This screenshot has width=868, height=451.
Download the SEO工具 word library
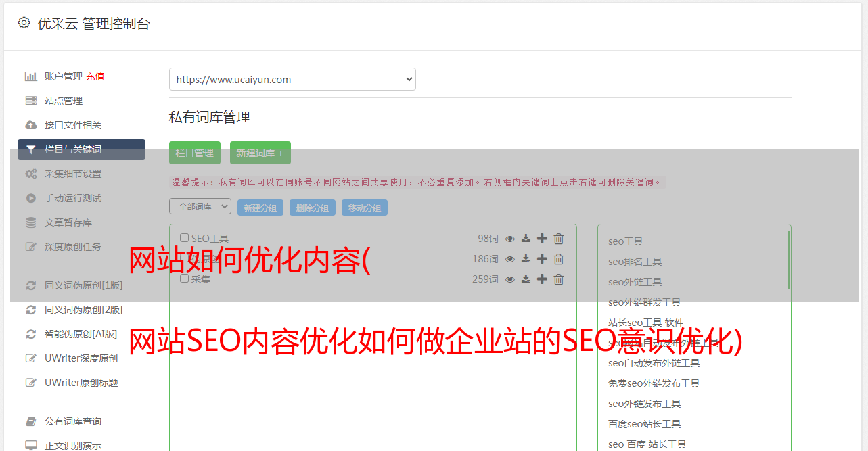526,239
